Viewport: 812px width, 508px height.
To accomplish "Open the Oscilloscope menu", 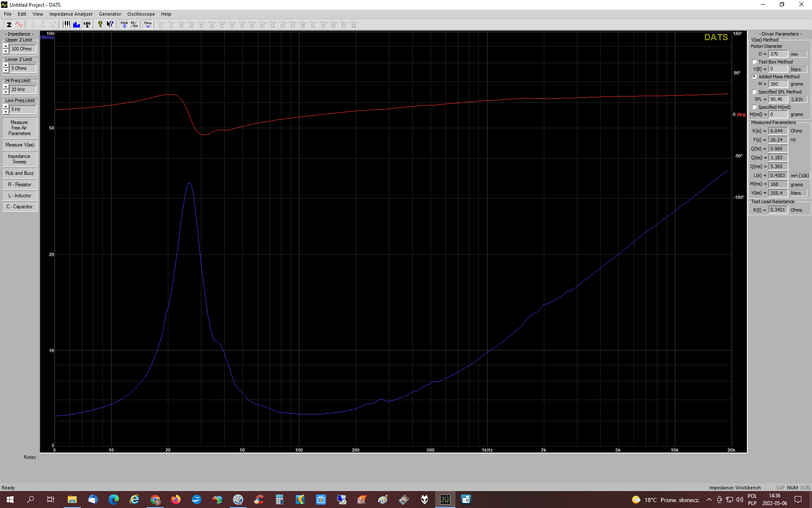I will click(x=141, y=14).
